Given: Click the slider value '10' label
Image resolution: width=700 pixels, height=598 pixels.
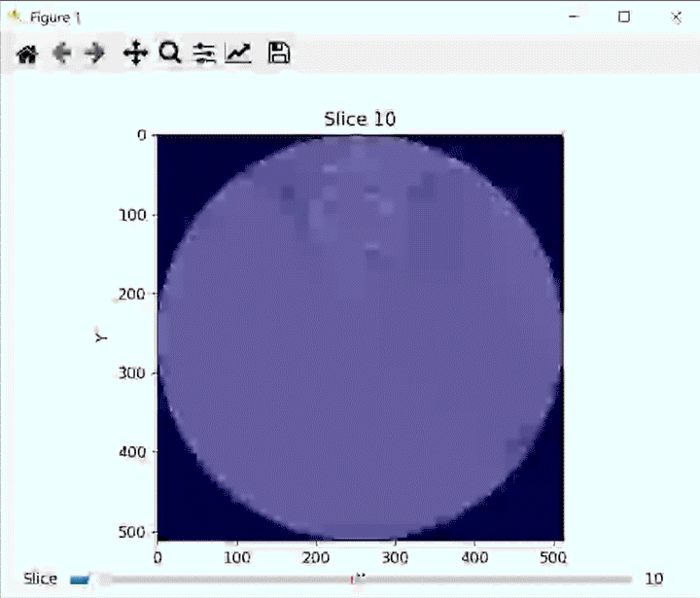Looking at the screenshot, I should [x=654, y=579].
